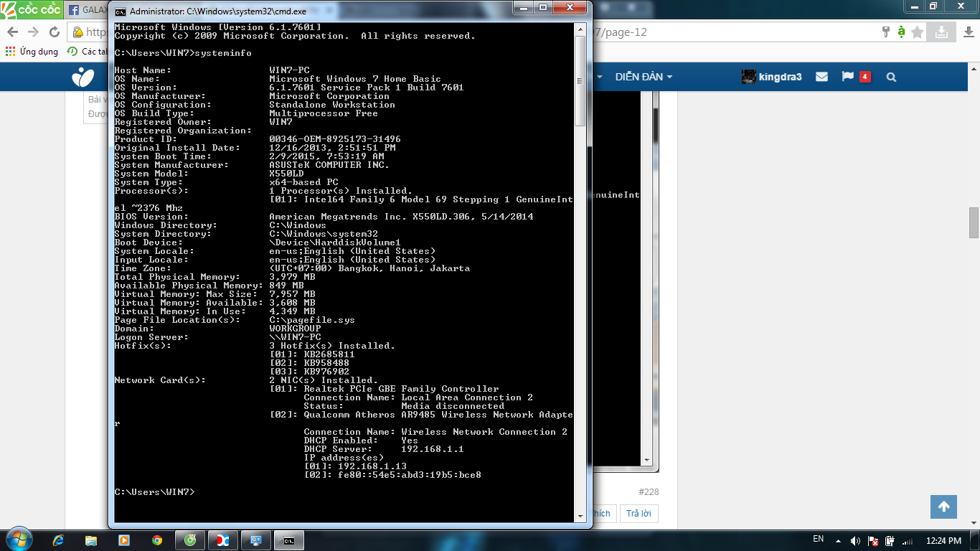980x551 pixels.
Task: Open the Ứng dụng apps shortcut
Action: click(32, 52)
